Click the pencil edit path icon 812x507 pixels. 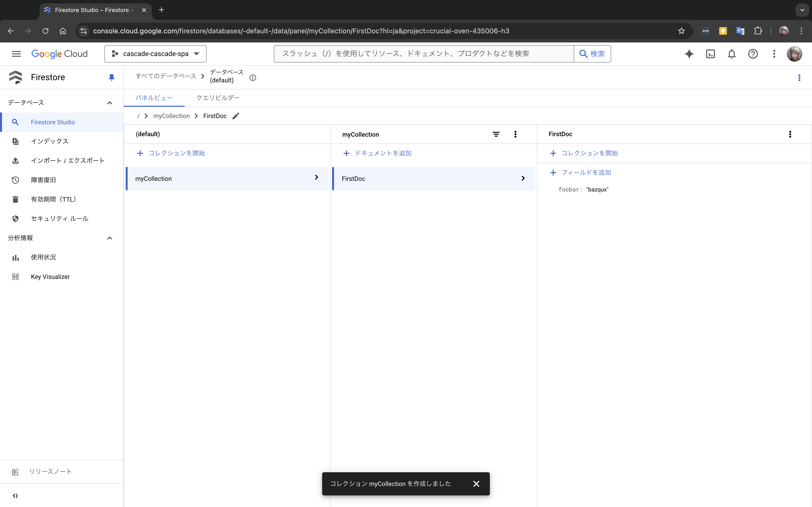[236, 116]
